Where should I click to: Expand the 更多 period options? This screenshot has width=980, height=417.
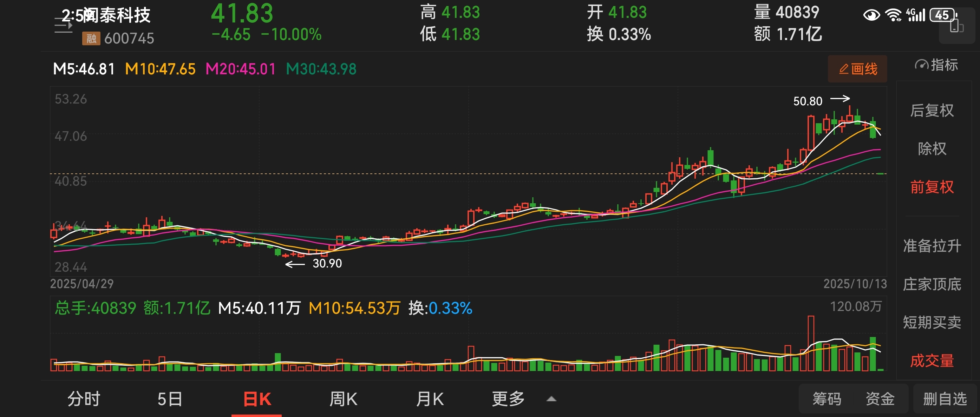coord(508,399)
